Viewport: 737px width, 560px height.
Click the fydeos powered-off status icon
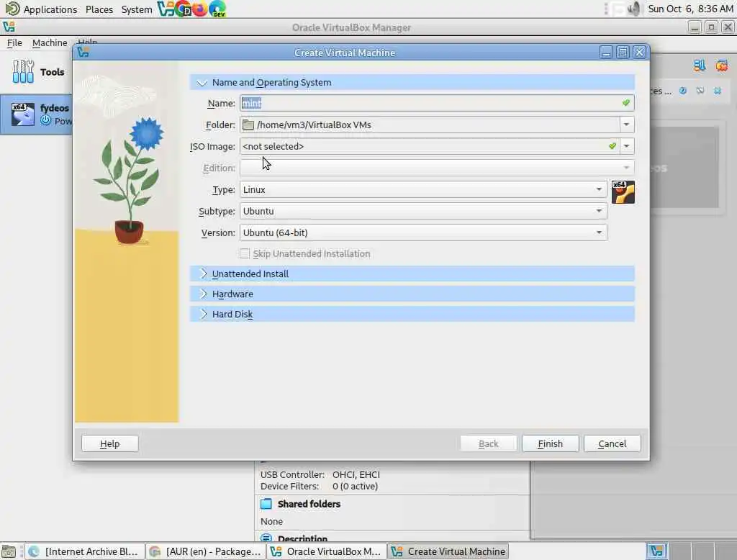click(45, 120)
